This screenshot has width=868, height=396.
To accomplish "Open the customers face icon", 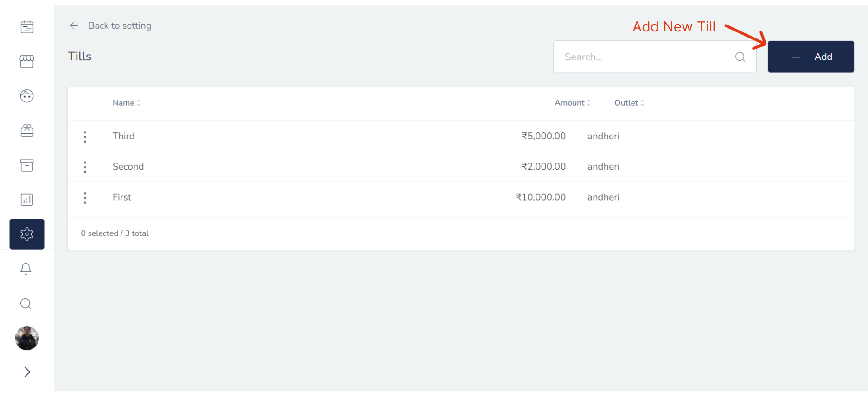I will click(27, 96).
